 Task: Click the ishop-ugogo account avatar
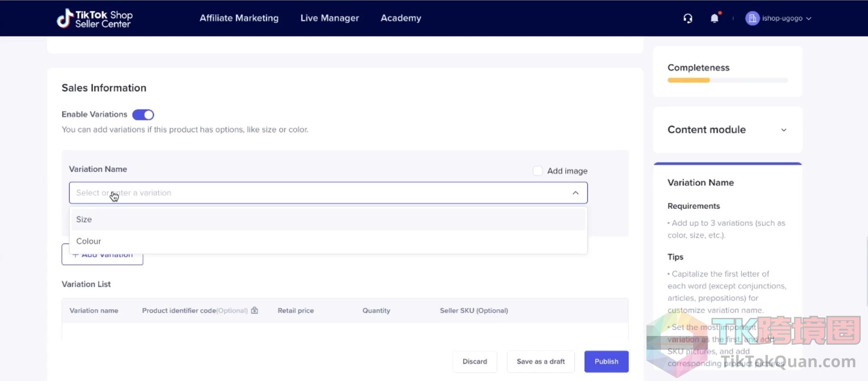pyautogui.click(x=752, y=18)
